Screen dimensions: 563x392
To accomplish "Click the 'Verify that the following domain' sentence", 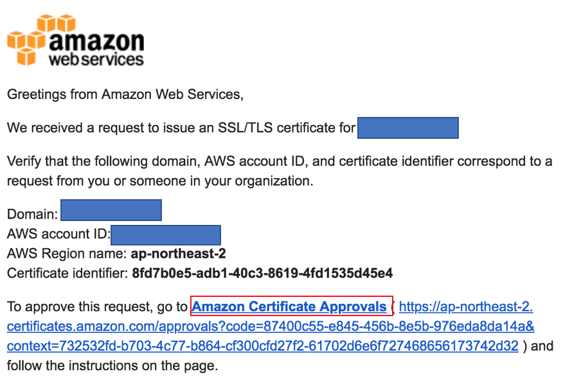I will 280,171.
